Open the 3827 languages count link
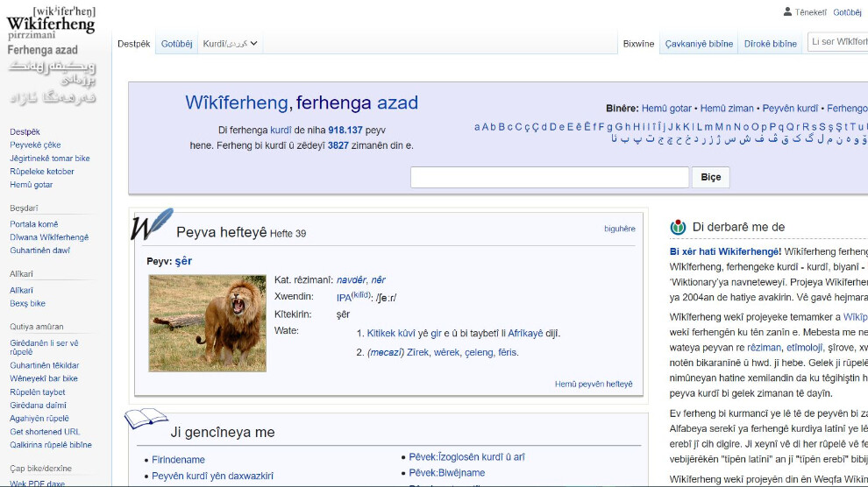 (338, 146)
